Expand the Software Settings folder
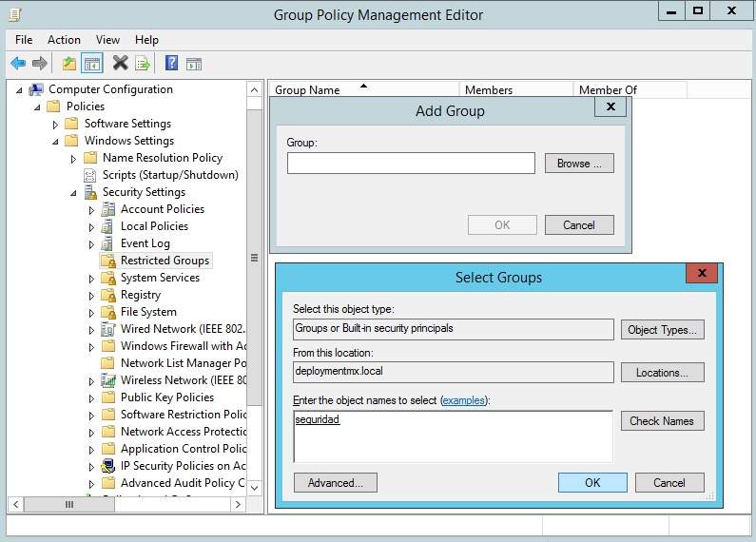Image resolution: width=756 pixels, height=542 pixels. click(56, 125)
